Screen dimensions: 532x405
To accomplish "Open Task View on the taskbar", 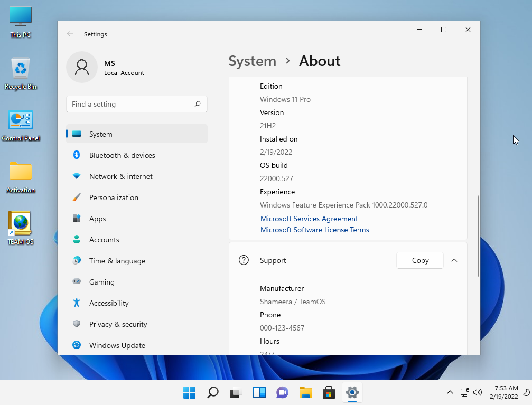I will (x=236, y=392).
